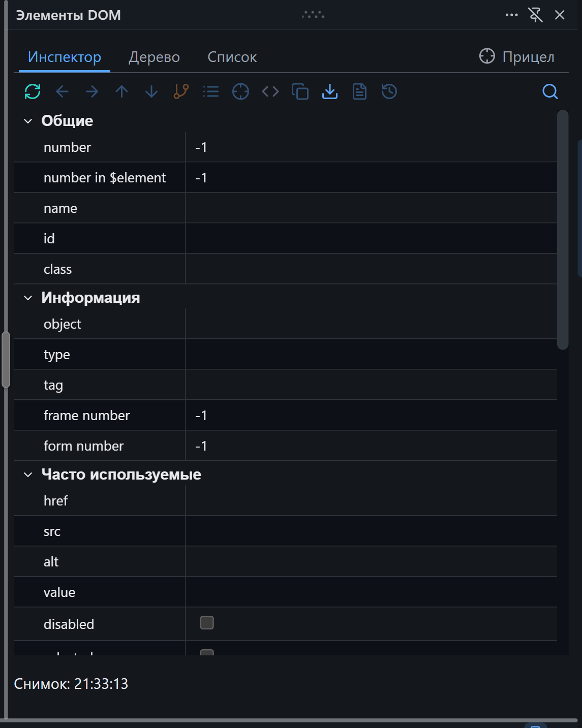Go forward with the right arrow icon
This screenshot has width=582, height=728.
point(92,91)
